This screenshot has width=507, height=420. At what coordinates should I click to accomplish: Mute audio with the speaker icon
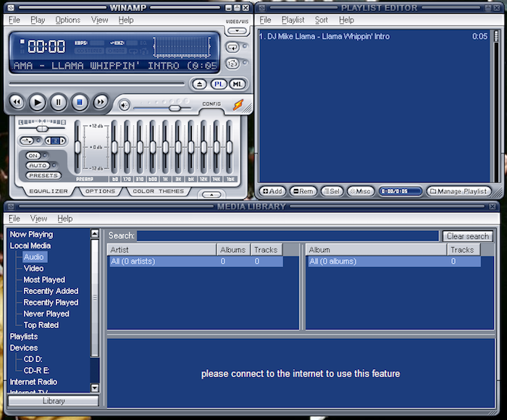tap(124, 105)
